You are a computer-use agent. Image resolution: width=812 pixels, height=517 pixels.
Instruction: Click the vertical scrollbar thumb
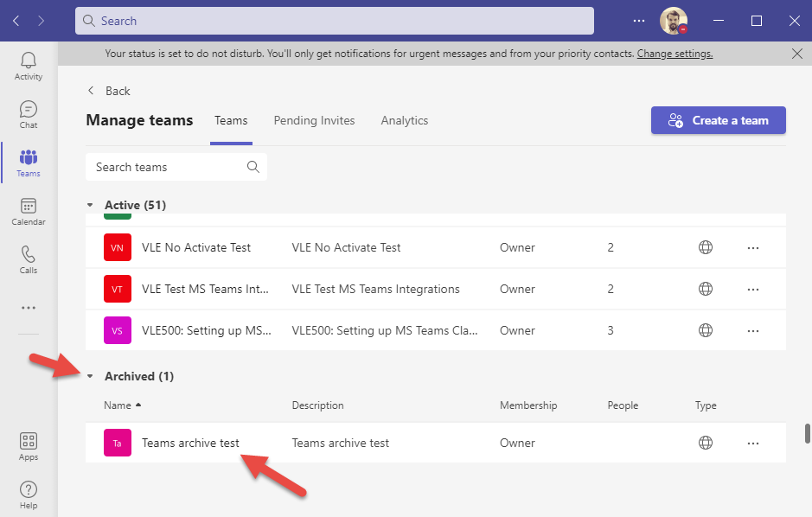(807, 433)
